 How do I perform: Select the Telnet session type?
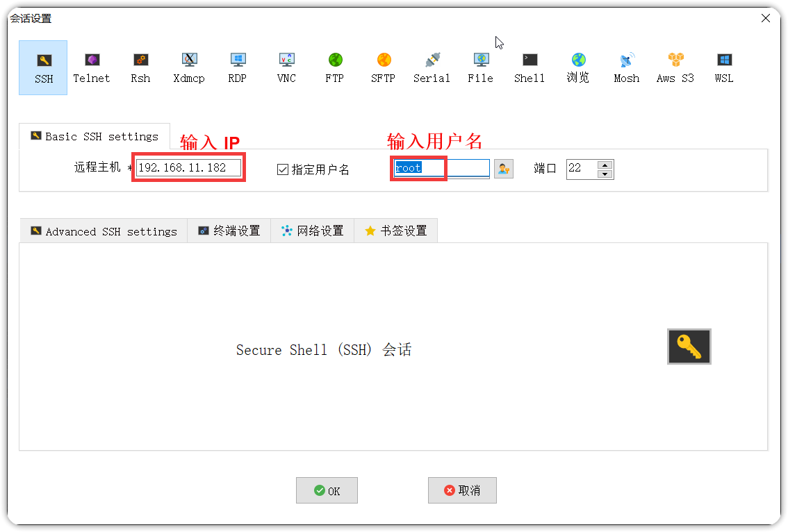pyautogui.click(x=92, y=68)
